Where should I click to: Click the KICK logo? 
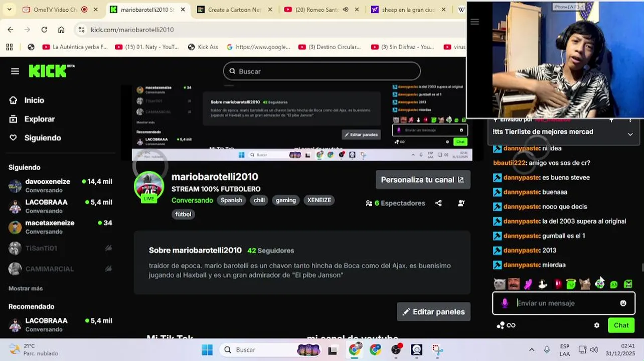click(x=51, y=71)
